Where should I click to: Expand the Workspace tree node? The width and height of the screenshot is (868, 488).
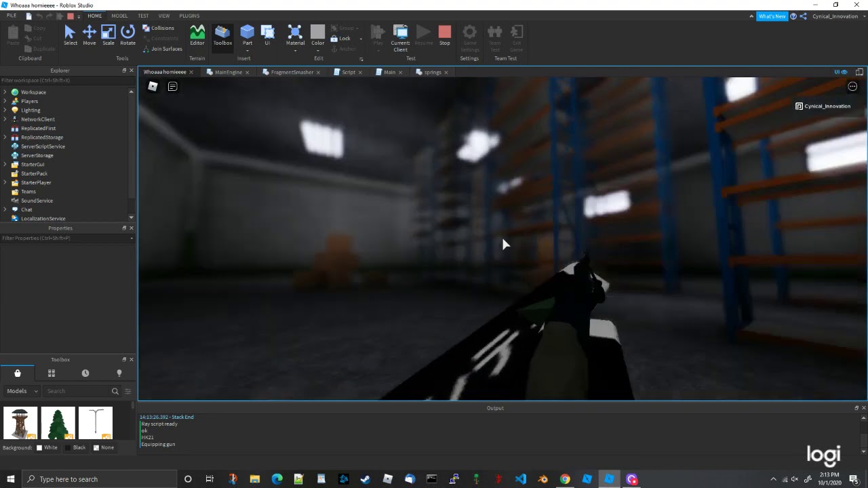[x=5, y=92]
